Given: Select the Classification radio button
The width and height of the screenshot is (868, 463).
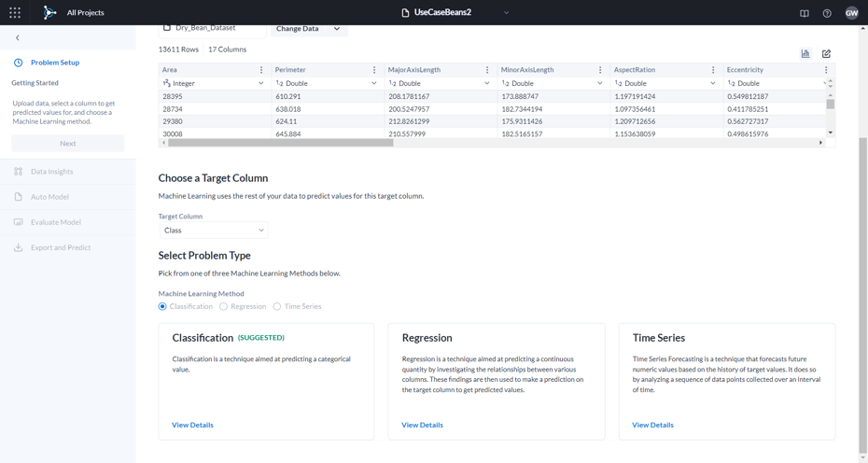Looking at the screenshot, I should pos(162,306).
